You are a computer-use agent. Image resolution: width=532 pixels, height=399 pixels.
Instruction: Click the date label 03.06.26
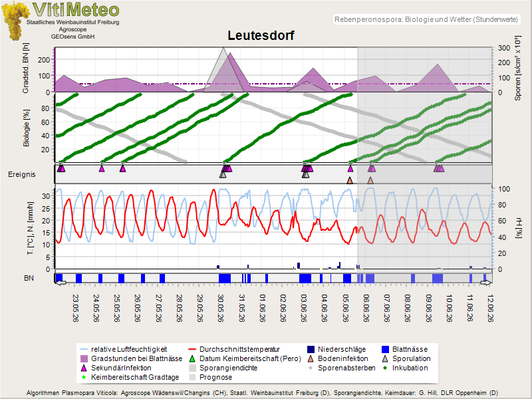click(x=304, y=308)
